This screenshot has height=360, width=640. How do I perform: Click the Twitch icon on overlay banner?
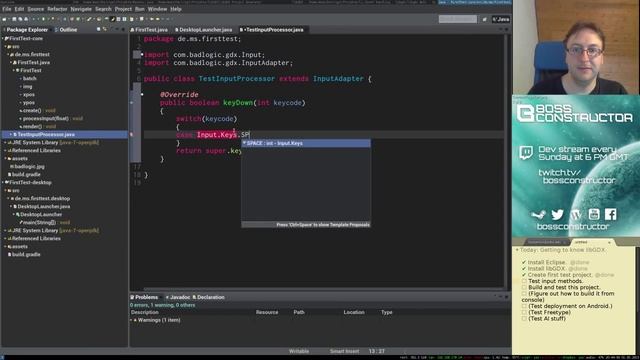pos(526,153)
